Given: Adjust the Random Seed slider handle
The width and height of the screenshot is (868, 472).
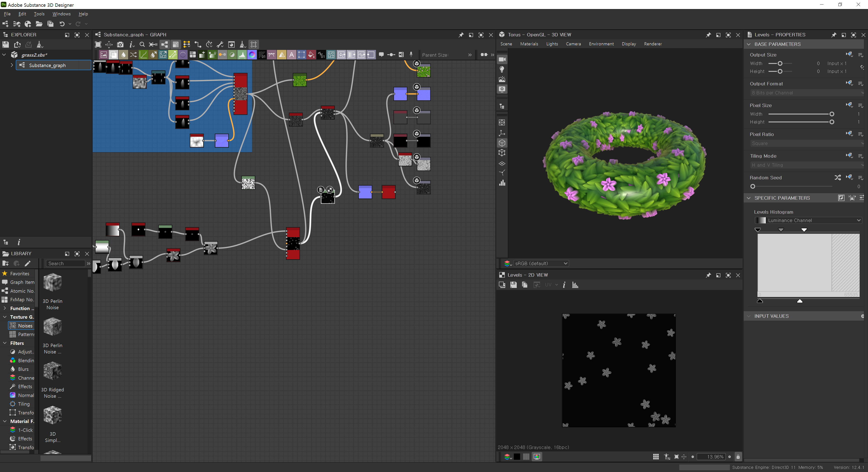Looking at the screenshot, I should click(x=753, y=186).
